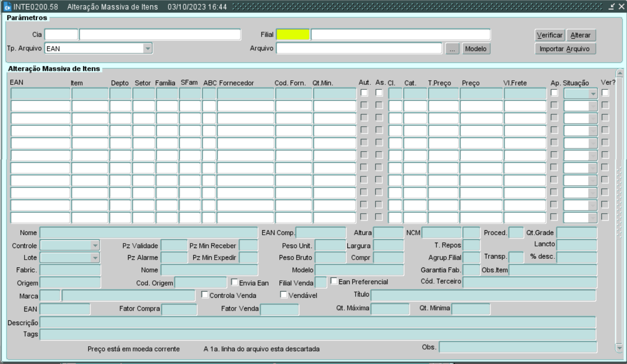Click scroll up arrow of item grid

(x=620, y=73)
